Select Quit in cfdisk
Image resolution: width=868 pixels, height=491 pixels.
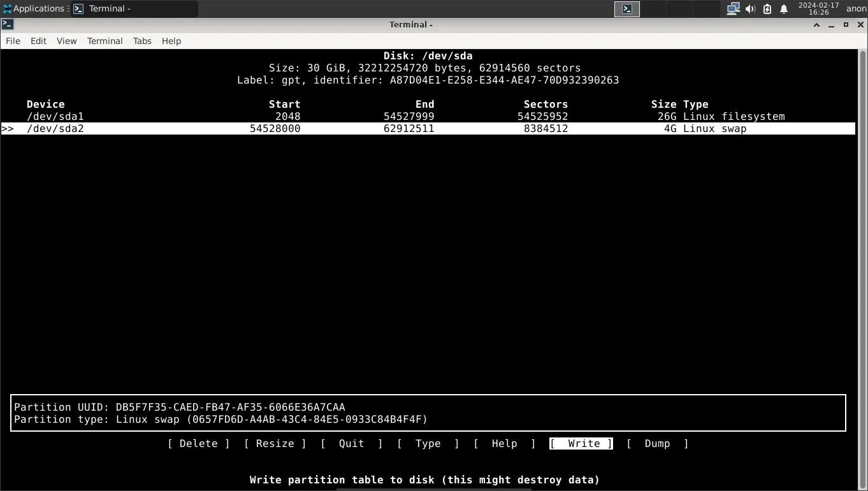coord(351,443)
